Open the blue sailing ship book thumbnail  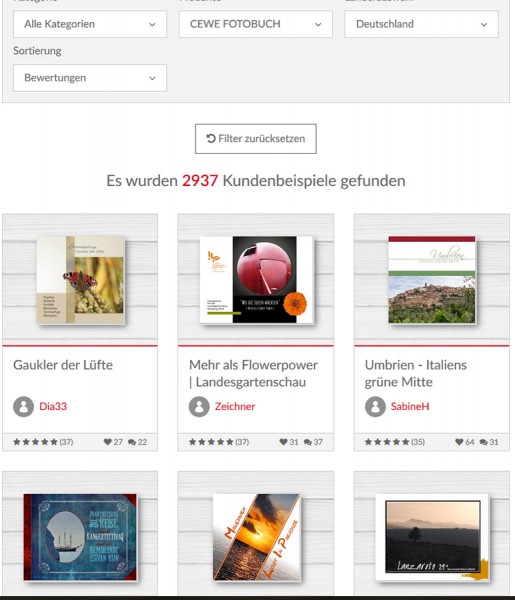pyautogui.click(x=80, y=537)
